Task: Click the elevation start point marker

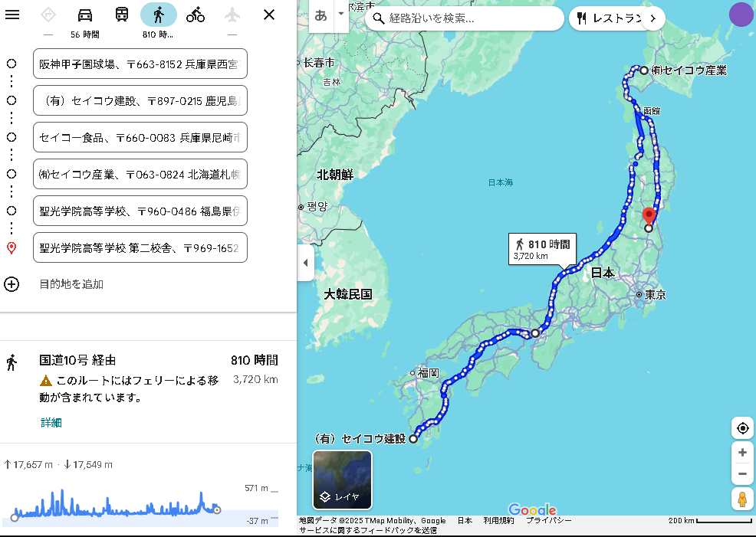Action: (x=15, y=517)
